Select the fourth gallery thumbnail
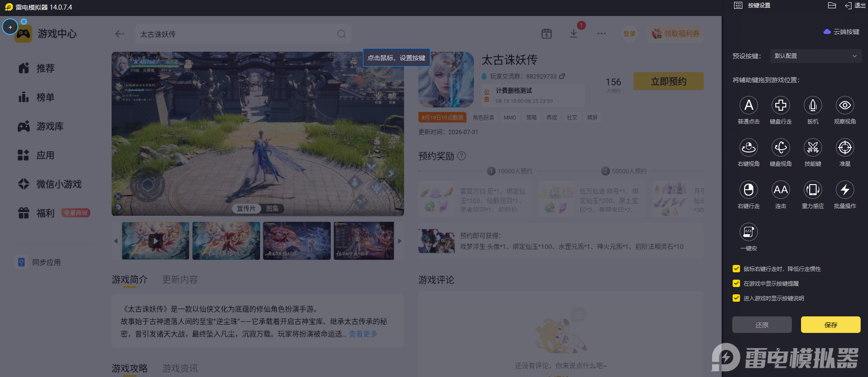Screen dimensions: 868x377 [x=364, y=241]
